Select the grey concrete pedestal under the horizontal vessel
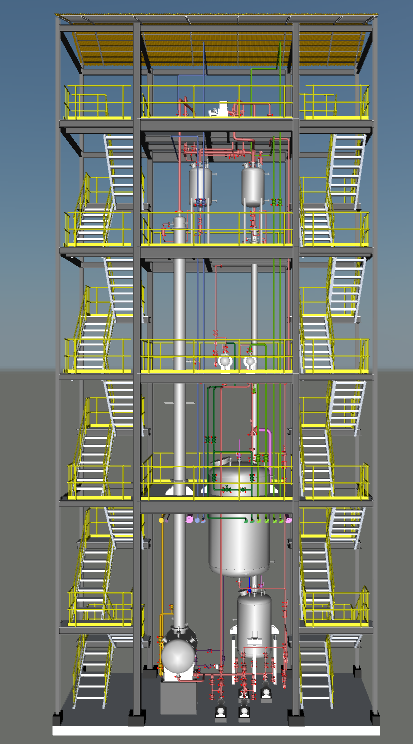Image resolution: width=413 pixels, height=744 pixels. click(178, 698)
